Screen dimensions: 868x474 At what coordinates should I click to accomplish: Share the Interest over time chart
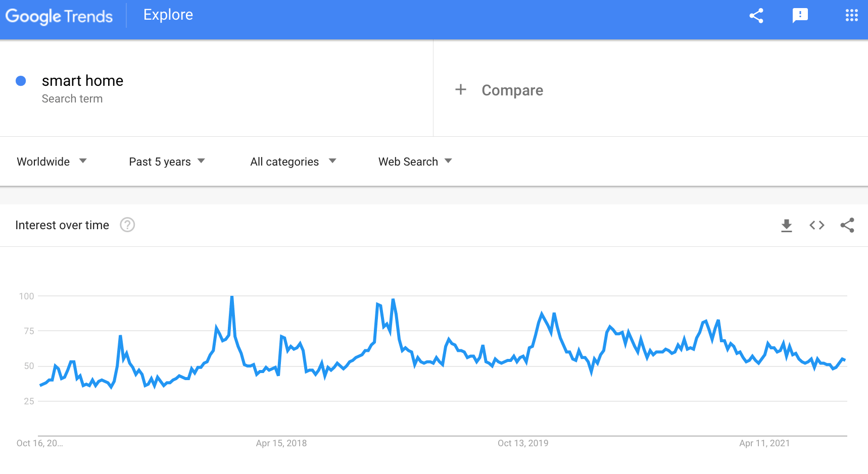tap(847, 225)
